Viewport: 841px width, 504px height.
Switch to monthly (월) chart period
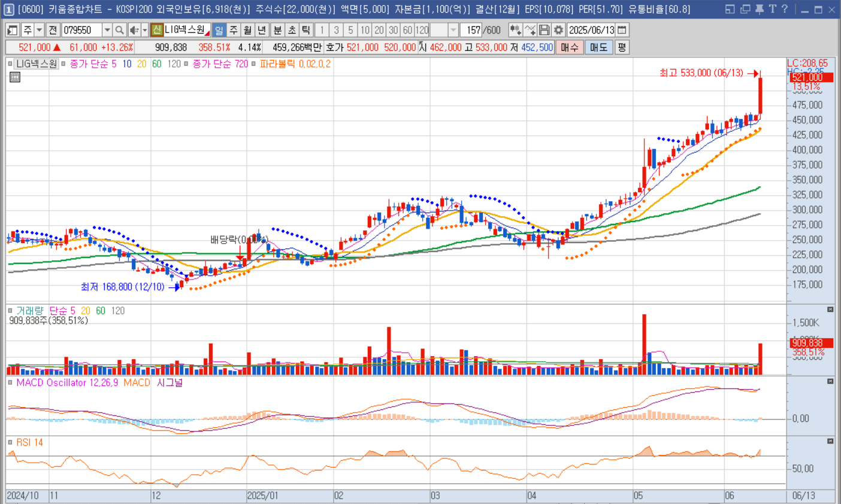point(247,30)
